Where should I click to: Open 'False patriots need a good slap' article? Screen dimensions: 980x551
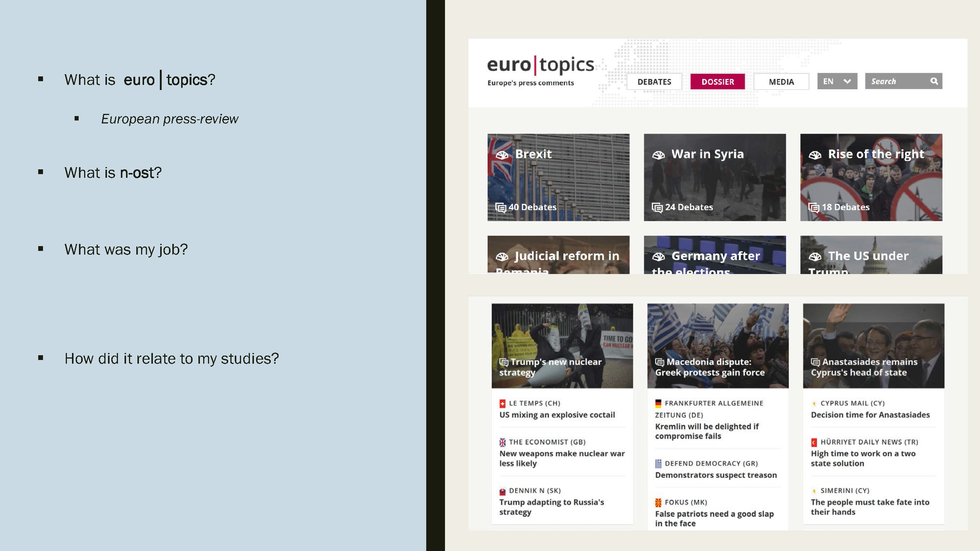(714, 519)
